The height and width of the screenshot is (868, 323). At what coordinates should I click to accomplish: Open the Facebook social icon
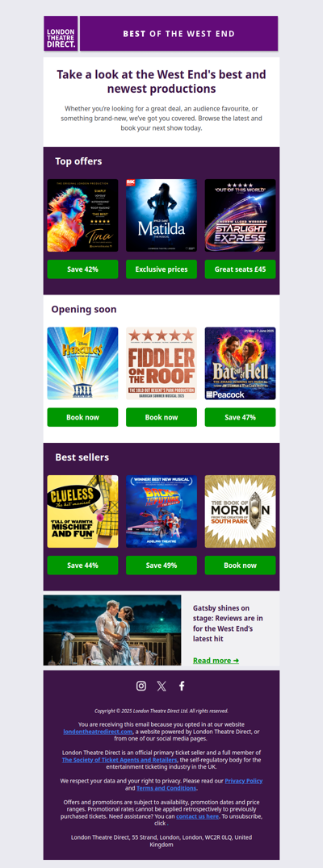pos(182,686)
